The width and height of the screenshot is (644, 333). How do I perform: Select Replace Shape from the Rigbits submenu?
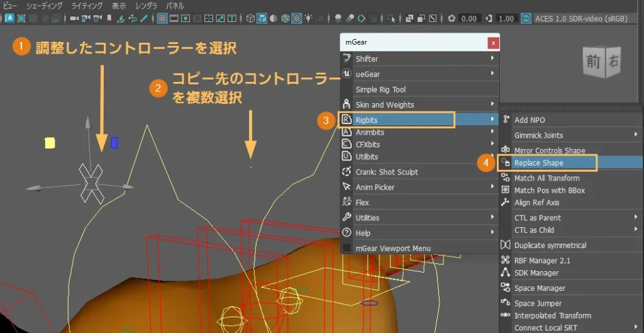538,163
